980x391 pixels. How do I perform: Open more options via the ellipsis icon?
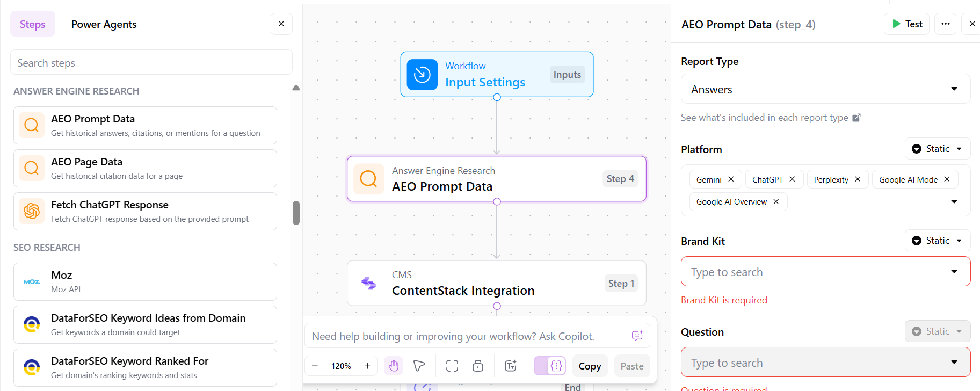pos(945,24)
